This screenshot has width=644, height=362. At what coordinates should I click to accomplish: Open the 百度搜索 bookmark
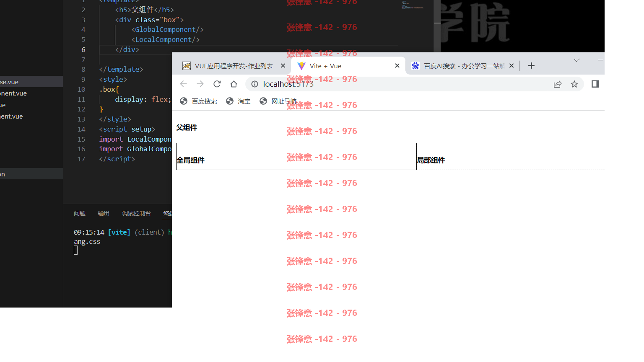tap(198, 101)
